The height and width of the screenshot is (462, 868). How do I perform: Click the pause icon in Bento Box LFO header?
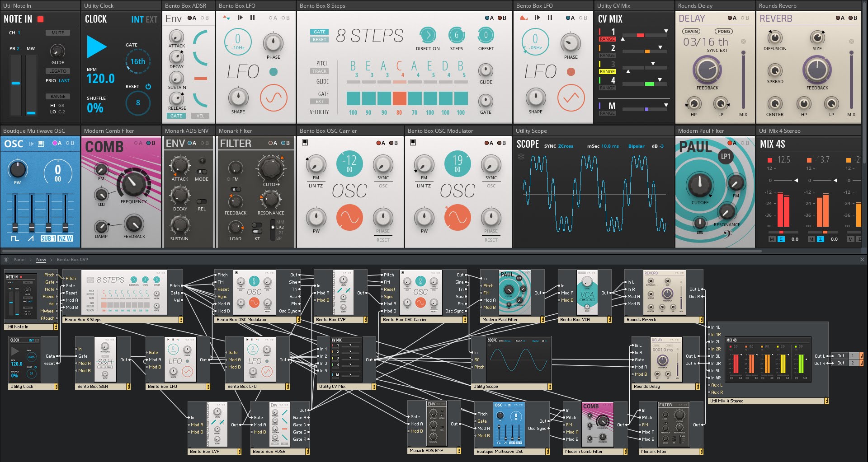(x=253, y=18)
